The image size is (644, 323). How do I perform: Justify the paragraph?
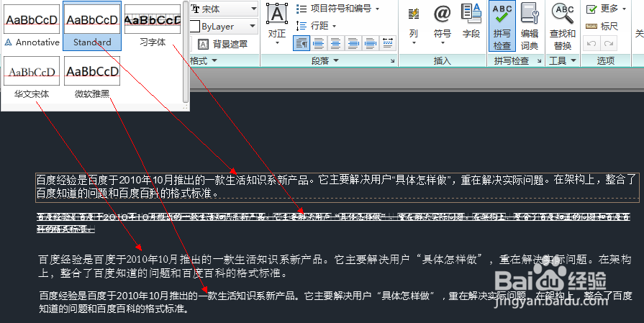[370, 43]
